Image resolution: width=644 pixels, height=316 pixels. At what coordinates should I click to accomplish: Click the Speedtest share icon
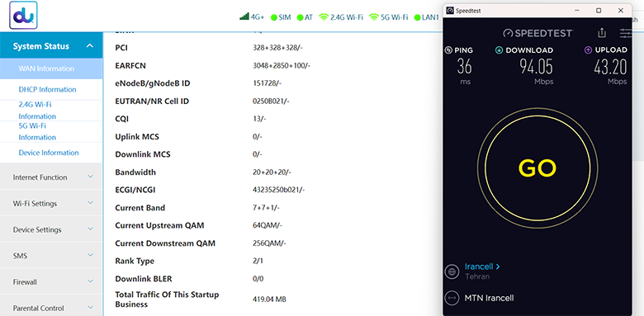coord(602,33)
